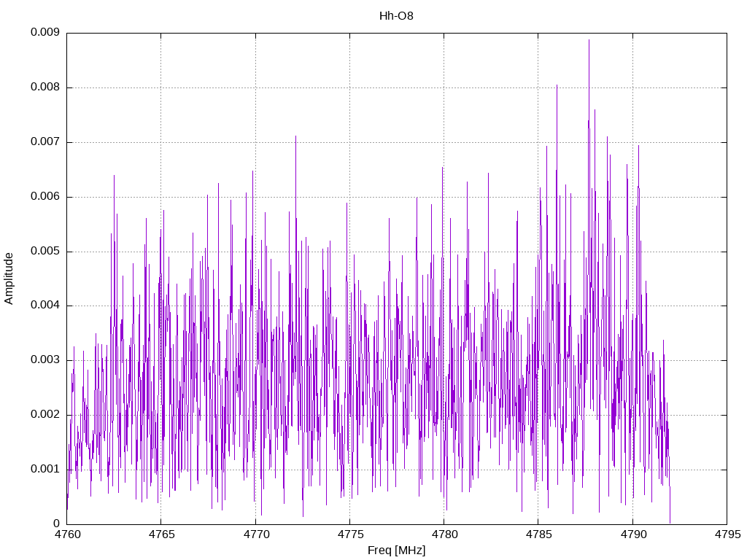Image resolution: width=747 pixels, height=560 pixels.
Task: Click the Freq [MHz] axis label
Action: pyautogui.click(x=396, y=551)
